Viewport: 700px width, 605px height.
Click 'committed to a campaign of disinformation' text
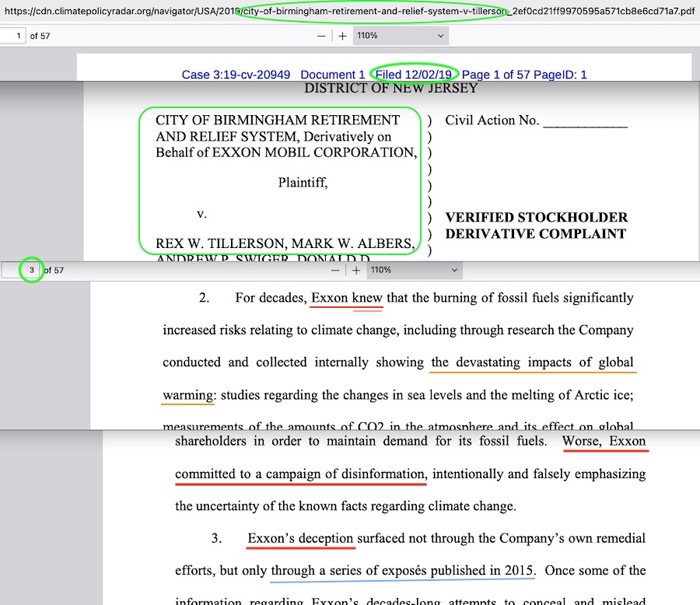tap(300, 474)
